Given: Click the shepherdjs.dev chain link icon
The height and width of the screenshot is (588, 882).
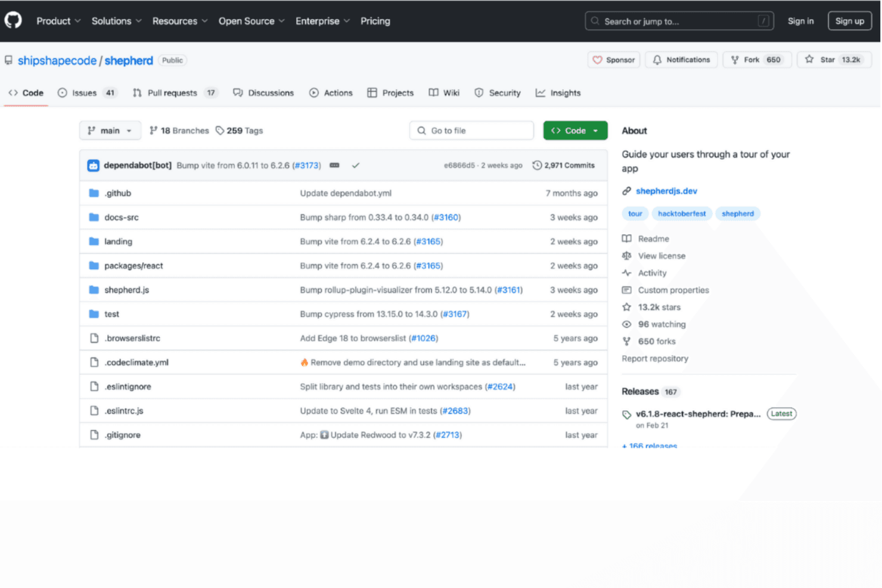Looking at the screenshot, I should coord(626,191).
